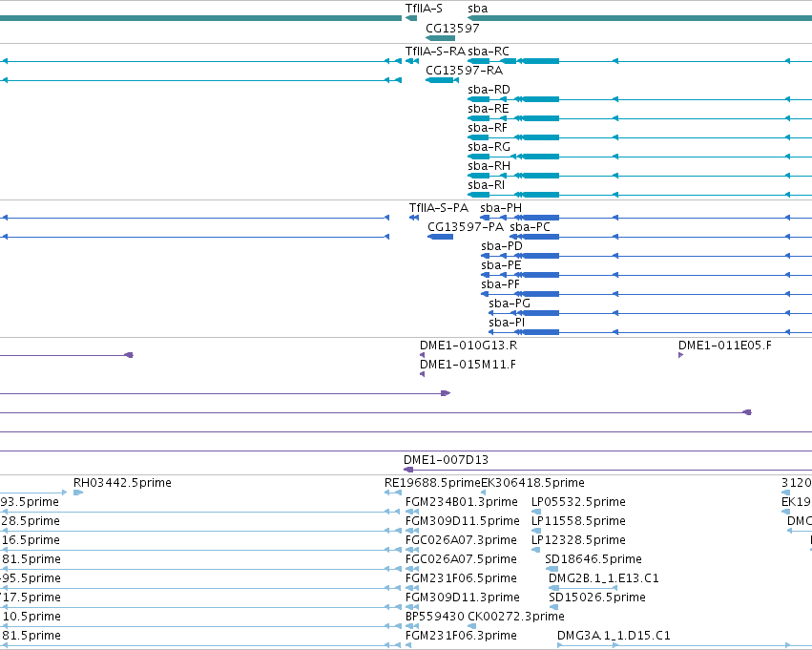Click the DME1-015M11.F label
Viewport: 812px width, 650px height.
468,365
